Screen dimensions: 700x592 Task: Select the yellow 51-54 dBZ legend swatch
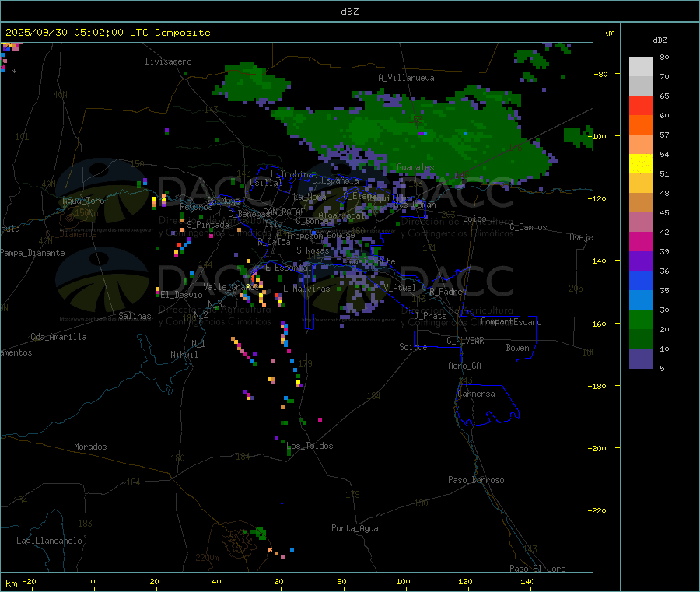coord(641,164)
